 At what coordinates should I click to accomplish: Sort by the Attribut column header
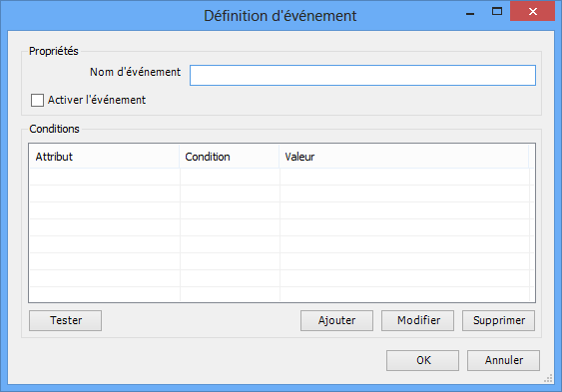[x=104, y=157]
